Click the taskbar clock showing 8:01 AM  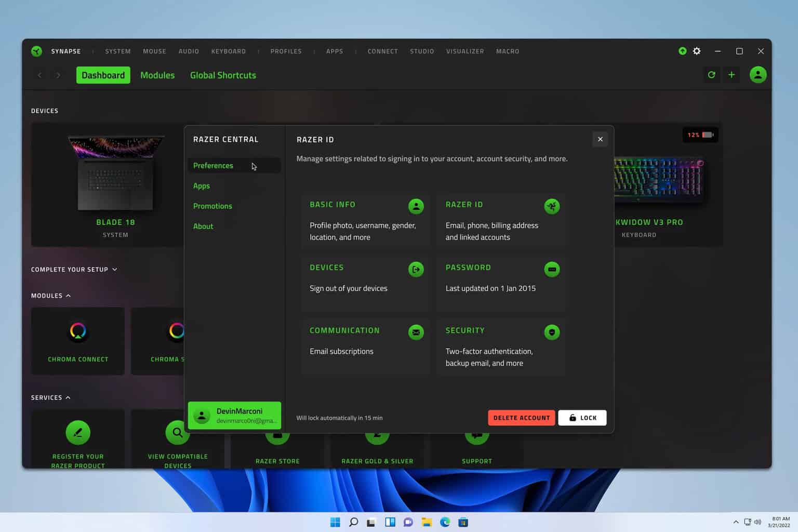(779, 522)
